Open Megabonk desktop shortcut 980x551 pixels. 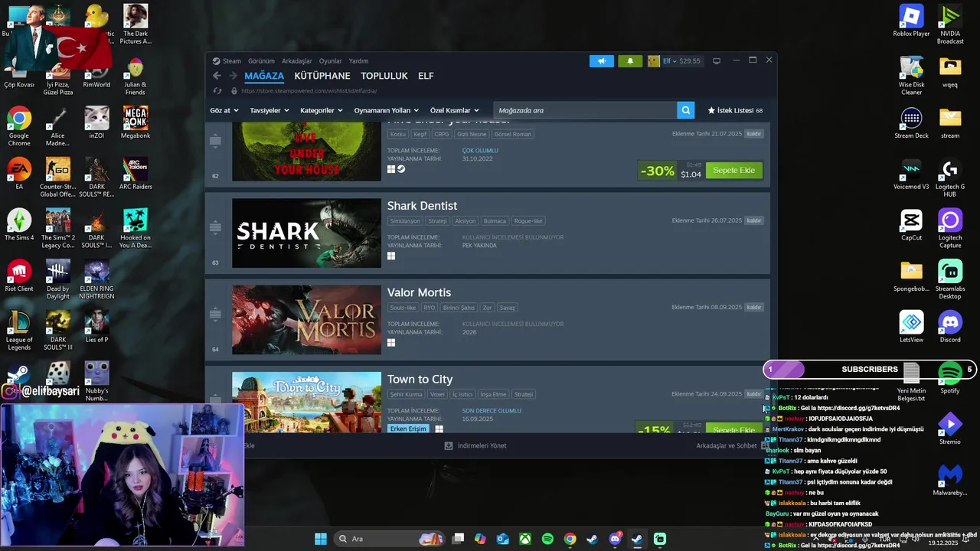point(136,123)
